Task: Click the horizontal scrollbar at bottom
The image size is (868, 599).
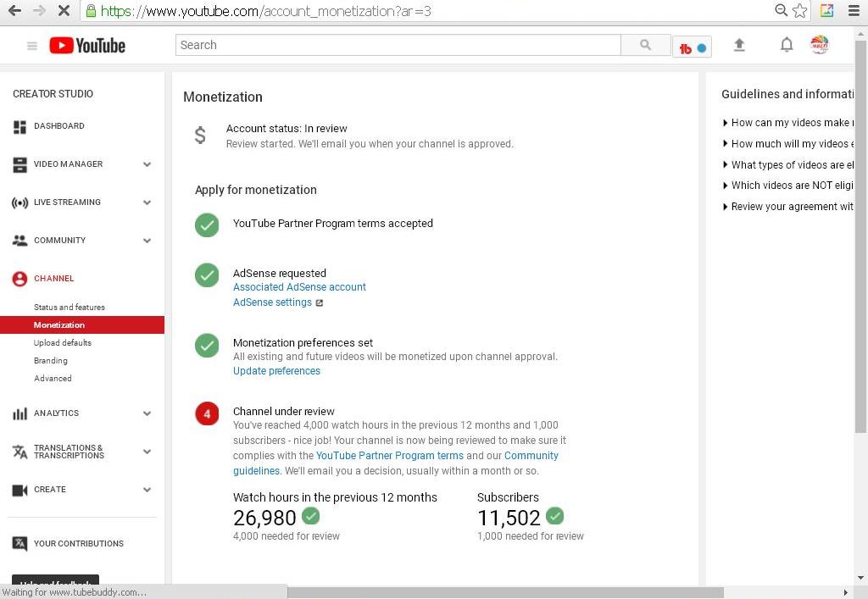Action: (505, 592)
